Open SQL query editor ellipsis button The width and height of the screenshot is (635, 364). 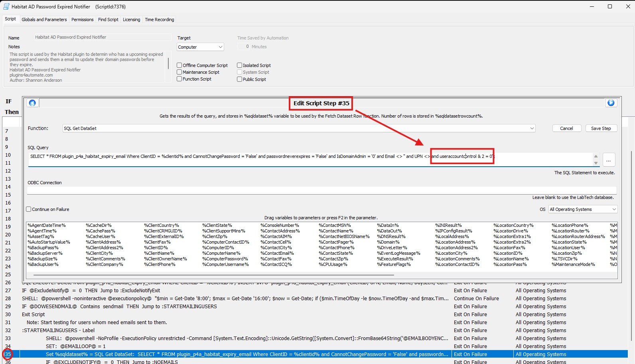click(608, 160)
